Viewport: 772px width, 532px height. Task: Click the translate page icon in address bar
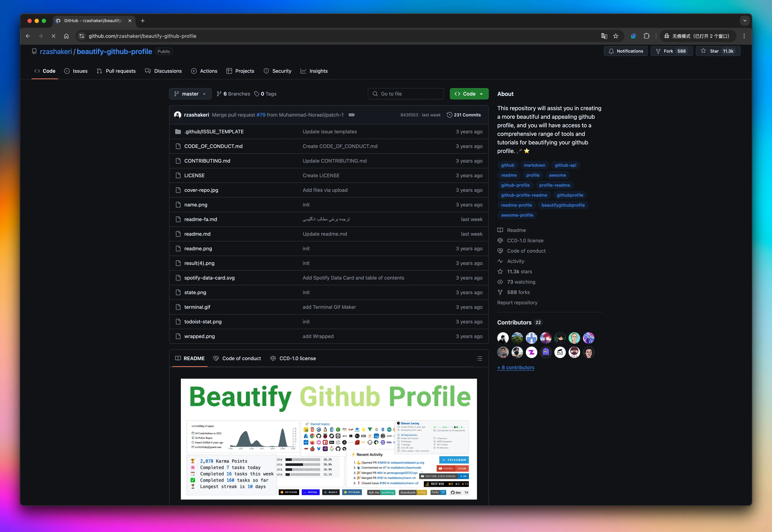[604, 36]
